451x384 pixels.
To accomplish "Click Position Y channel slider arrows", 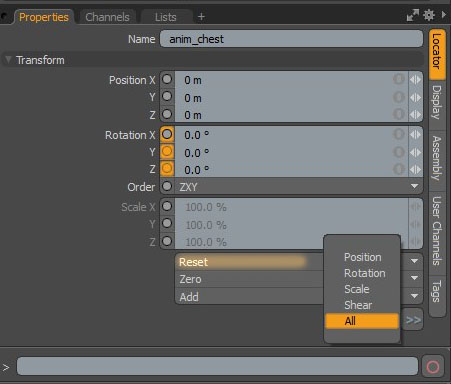I will click(x=415, y=98).
